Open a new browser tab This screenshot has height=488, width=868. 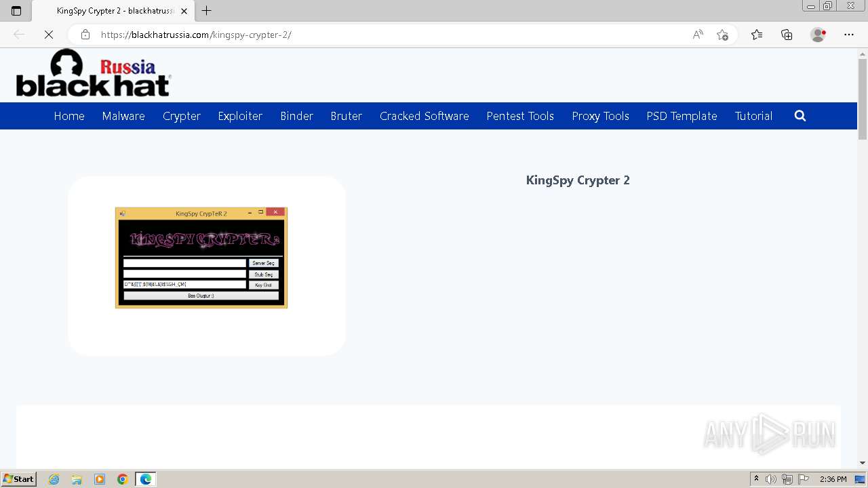point(207,11)
